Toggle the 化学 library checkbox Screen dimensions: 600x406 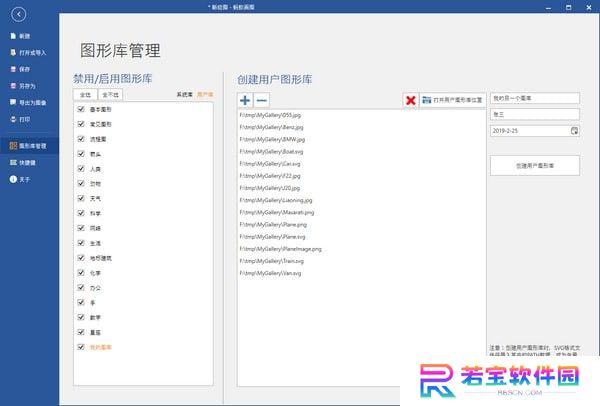tap(81, 273)
